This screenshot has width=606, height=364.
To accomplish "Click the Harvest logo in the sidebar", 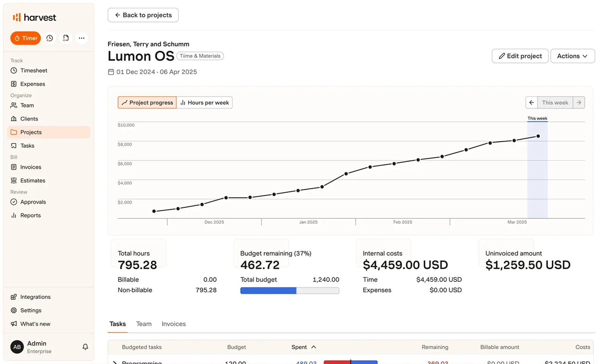I will coord(34,17).
